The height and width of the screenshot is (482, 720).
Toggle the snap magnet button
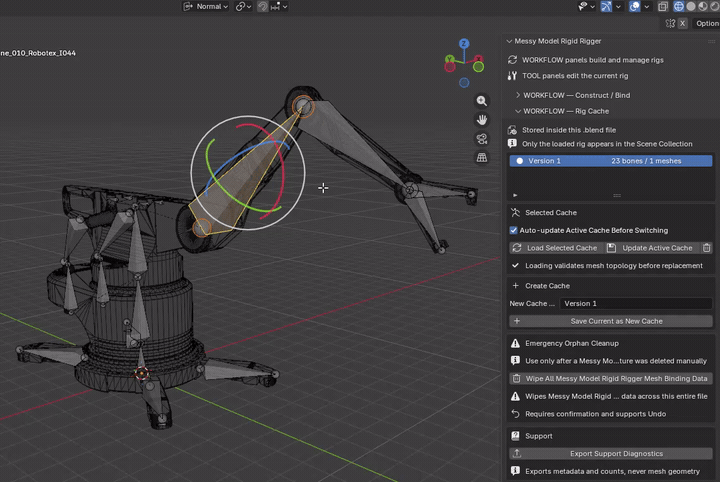click(x=263, y=6)
